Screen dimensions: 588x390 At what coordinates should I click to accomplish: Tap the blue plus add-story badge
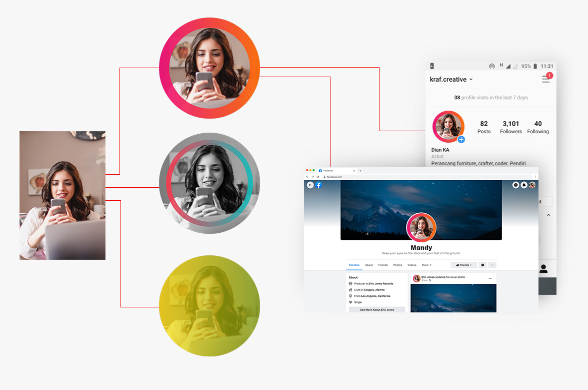point(461,140)
